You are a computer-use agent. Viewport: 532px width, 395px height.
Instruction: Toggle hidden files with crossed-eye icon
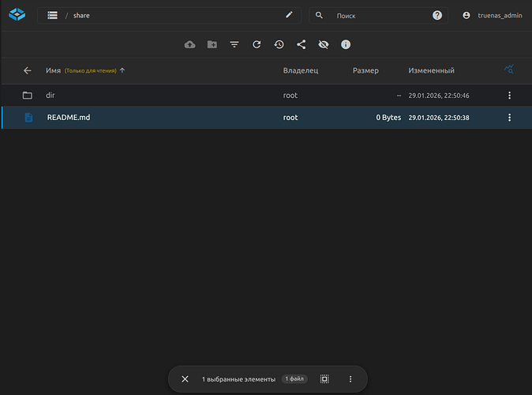tap(323, 45)
